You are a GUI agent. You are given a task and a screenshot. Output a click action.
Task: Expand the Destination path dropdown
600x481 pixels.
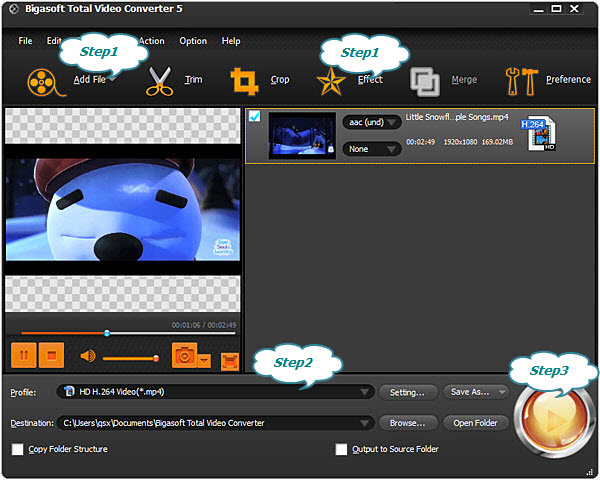coord(364,423)
